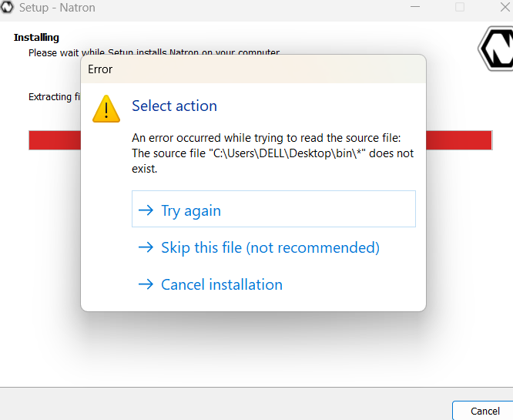Minimize the Setup - Natron window
Viewport: 513px width, 420px height.
click(x=415, y=7)
